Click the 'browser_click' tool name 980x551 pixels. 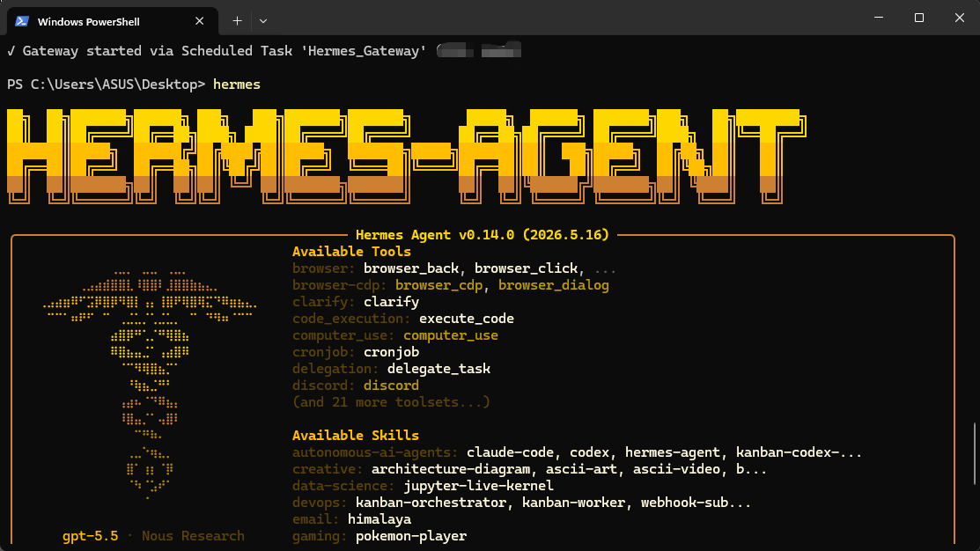pyautogui.click(x=526, y=268)
